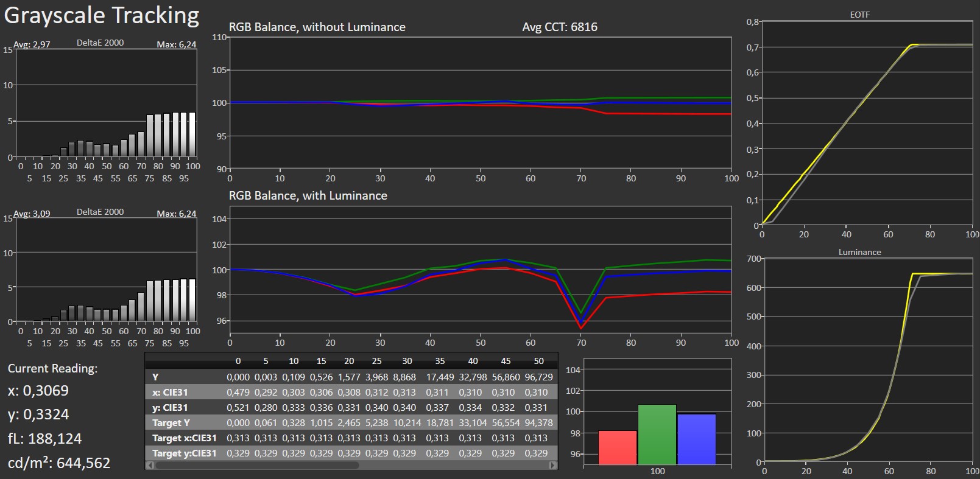Select the x: CIE31 table row
The image size is (980, 479).
click(351, 392)
